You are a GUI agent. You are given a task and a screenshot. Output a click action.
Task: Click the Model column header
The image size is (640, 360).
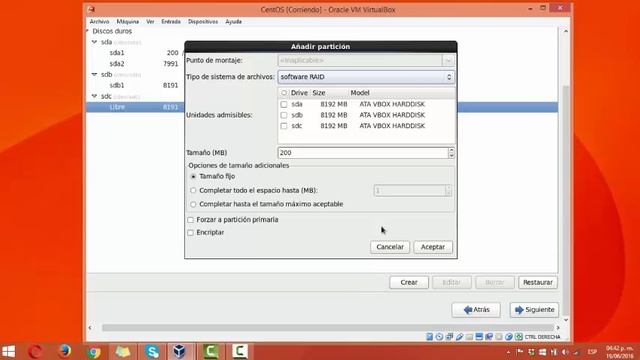360,93
